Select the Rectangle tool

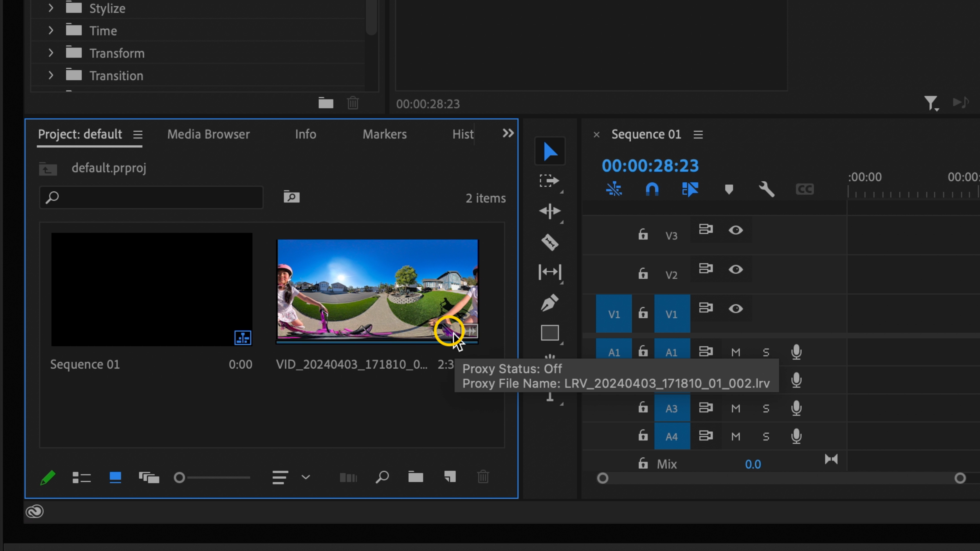(x=550, y=333)
